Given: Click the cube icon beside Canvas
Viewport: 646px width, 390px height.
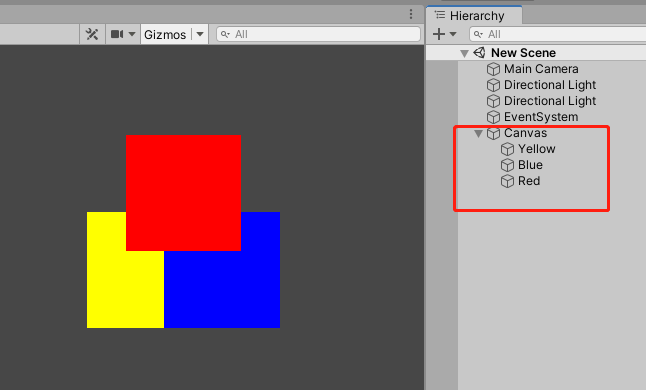Looking at the screenshot, I should pyautogui.click(x=493, y=133).
